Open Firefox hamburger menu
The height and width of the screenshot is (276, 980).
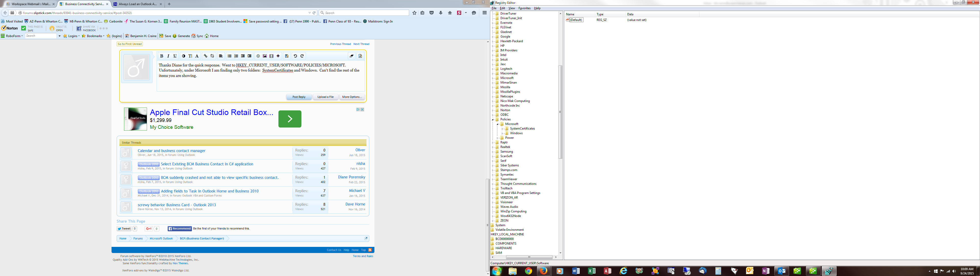tap(485, 13)
